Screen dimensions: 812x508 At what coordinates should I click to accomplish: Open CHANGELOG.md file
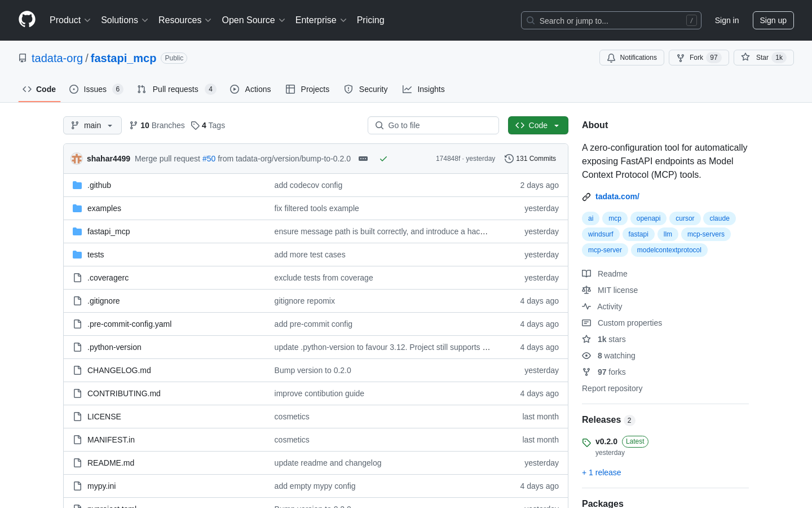pyautogui.click(x=119, y=370)
